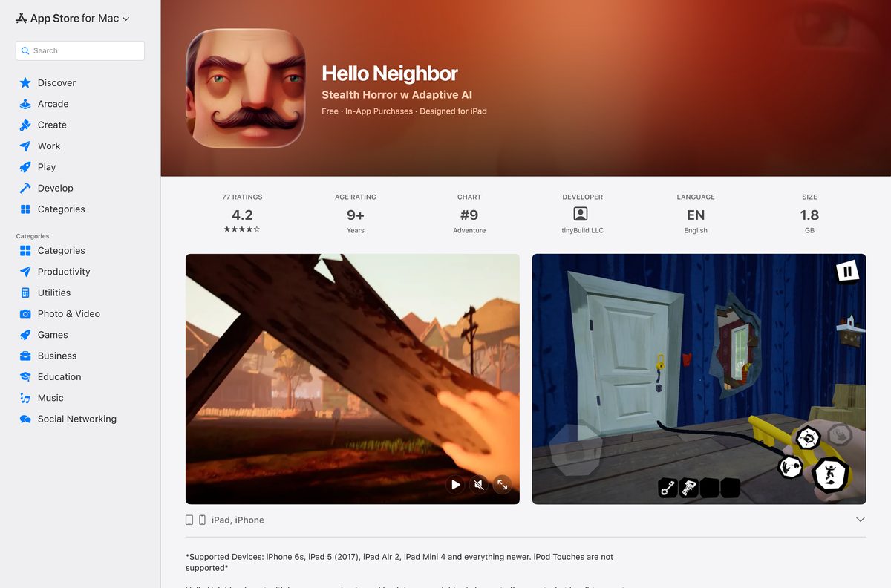Open the Education category label
Screen dimensions: 891x588
pos(59,377)
